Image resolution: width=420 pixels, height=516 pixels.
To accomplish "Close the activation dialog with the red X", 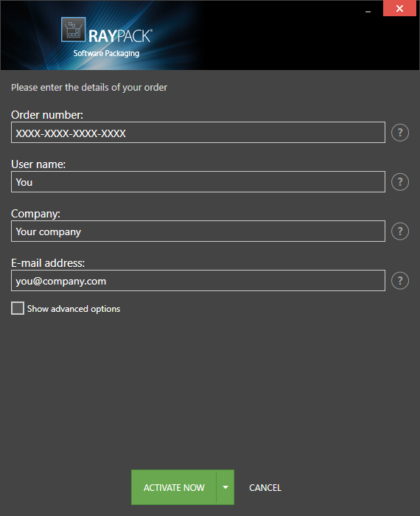I will 399,8.
